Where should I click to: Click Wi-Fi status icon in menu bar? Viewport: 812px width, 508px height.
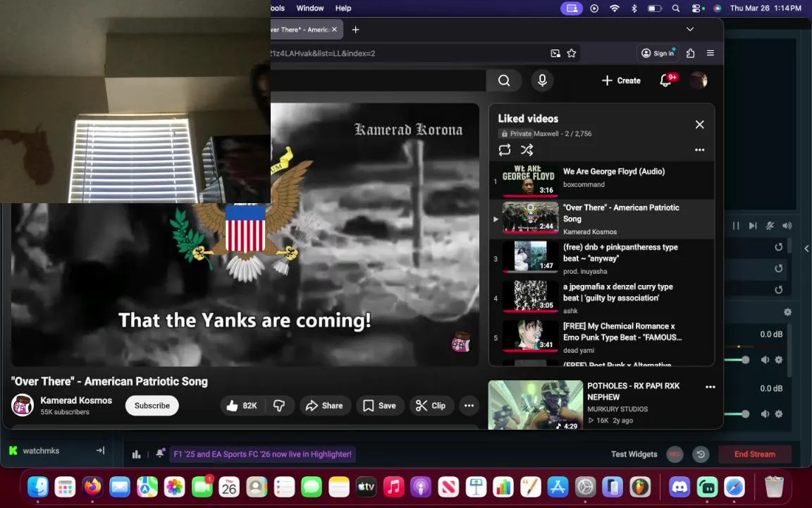[614, 8]
